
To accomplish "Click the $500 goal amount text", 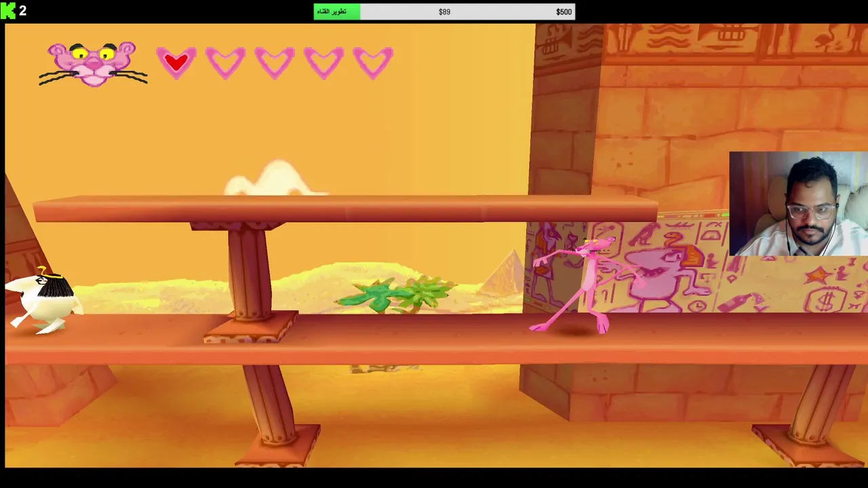I will tap(564, 12).
